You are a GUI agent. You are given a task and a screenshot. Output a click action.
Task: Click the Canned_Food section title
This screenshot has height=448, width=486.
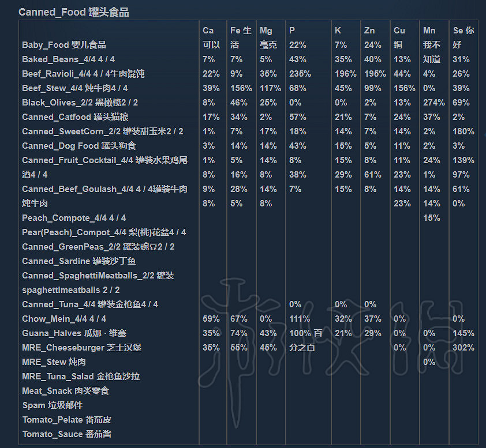[x=74, y=12]
